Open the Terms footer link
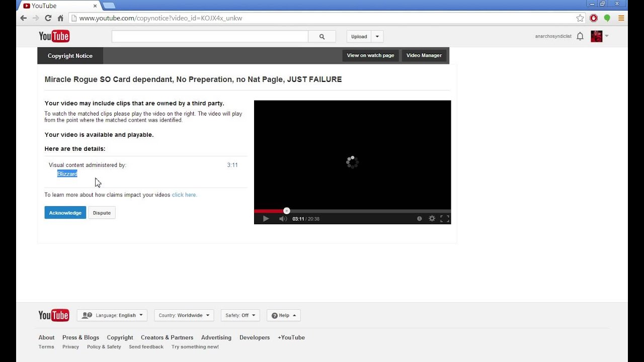Viewport: 644px width, 362px height. [46, 347]
